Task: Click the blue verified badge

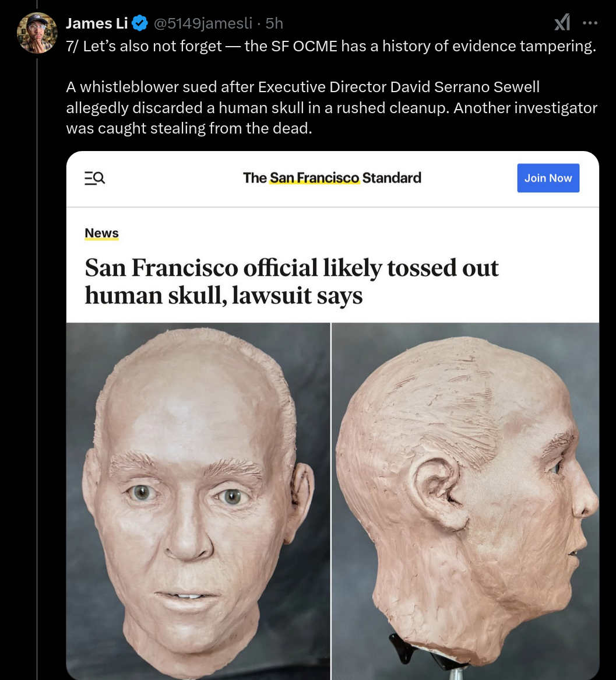Action: (140, 23)
